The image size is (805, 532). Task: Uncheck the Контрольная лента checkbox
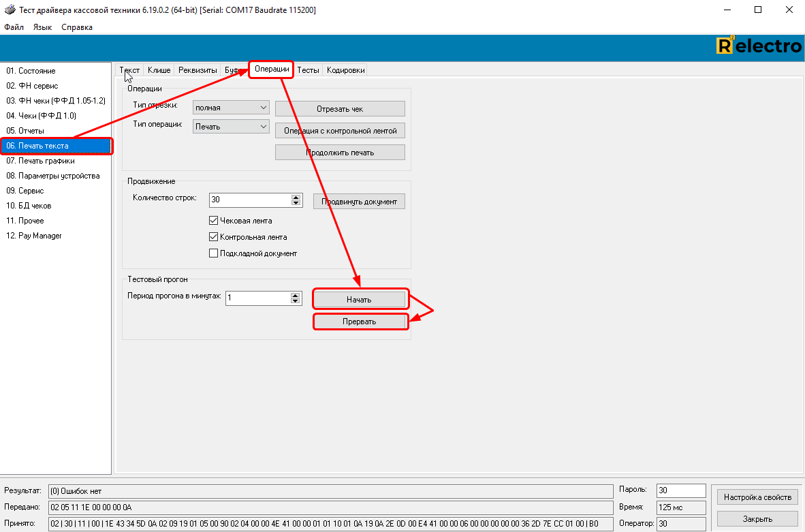pyautogui.click(x=214, y=237)
